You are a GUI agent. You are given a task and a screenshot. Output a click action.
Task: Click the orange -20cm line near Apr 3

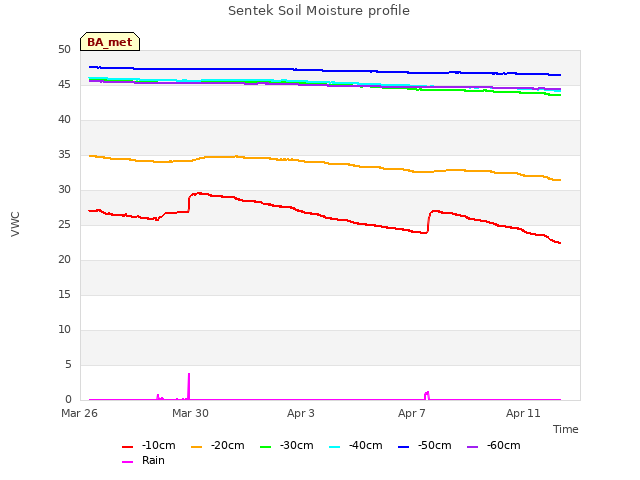coord(301,161)
